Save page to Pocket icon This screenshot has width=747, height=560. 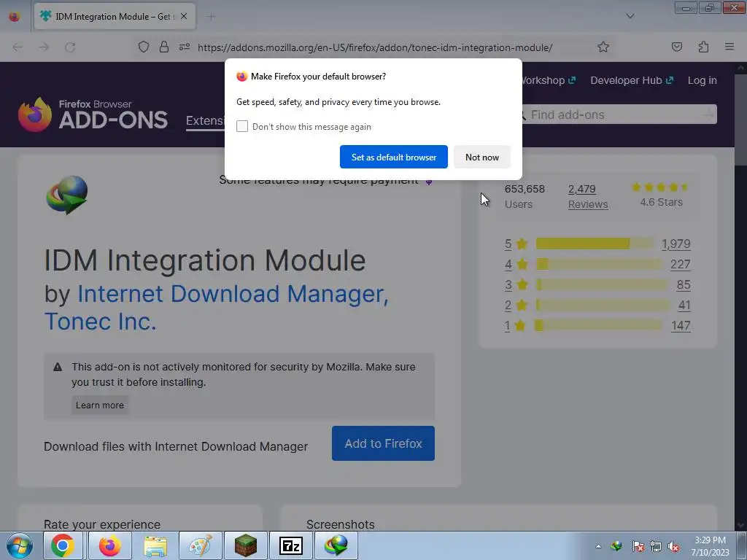tap(676, 47)
